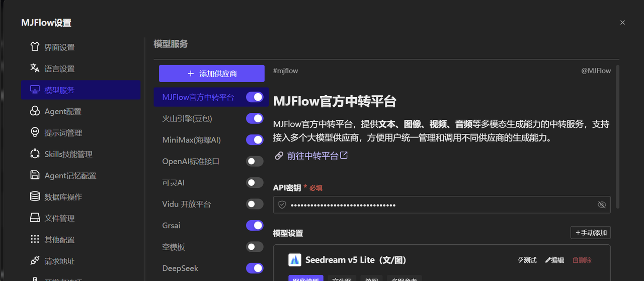644x281 pixels.
Task: Open the 前往中转平台 link
Action: click(312, 156)
